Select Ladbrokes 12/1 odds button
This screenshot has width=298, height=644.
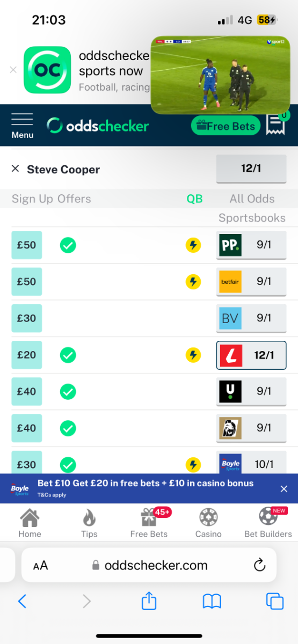pos(251,355)
